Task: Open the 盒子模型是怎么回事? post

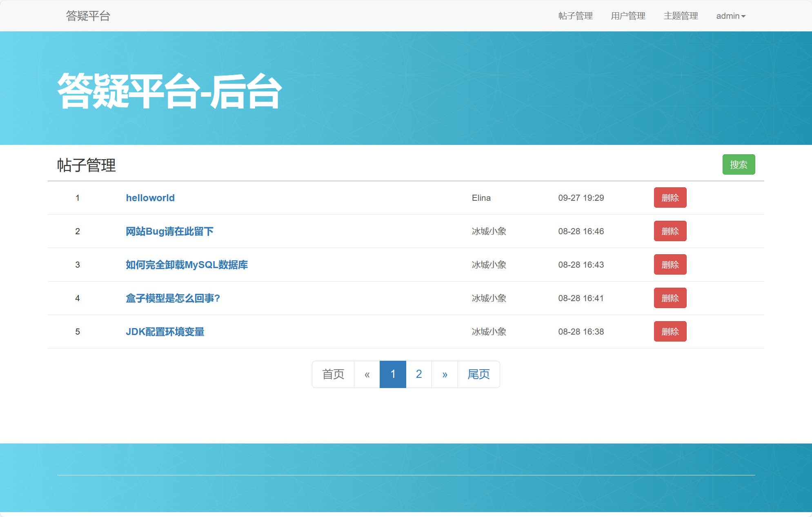Action: [173, 298]
